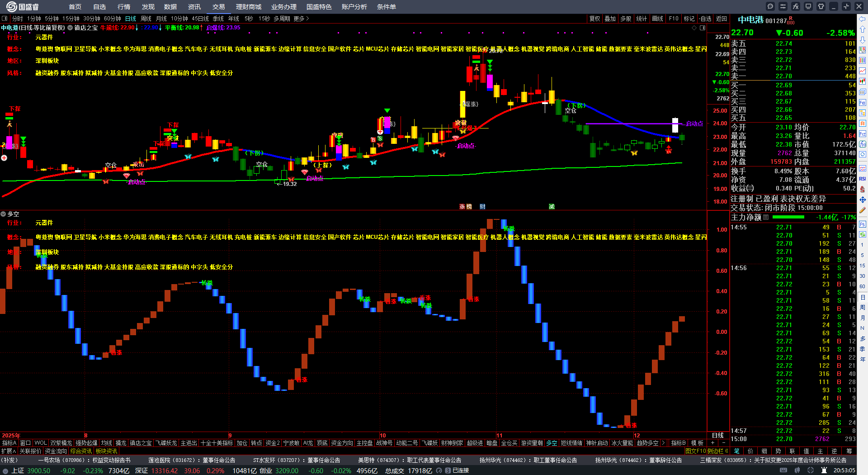The width and height of the screenshot is (868, 475).
Task: Toggle 叠加 overlay button
Action: [610, 19]
